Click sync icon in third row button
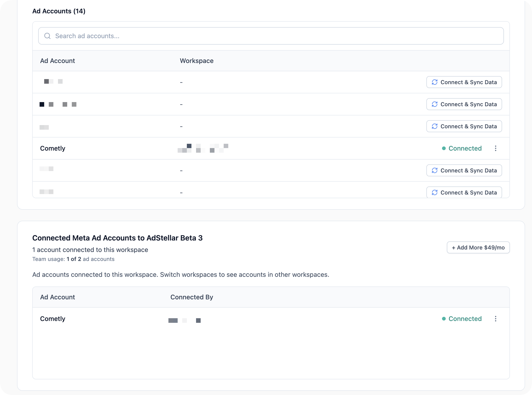This screenshot has height=395, width=532. tap(435, 126)
